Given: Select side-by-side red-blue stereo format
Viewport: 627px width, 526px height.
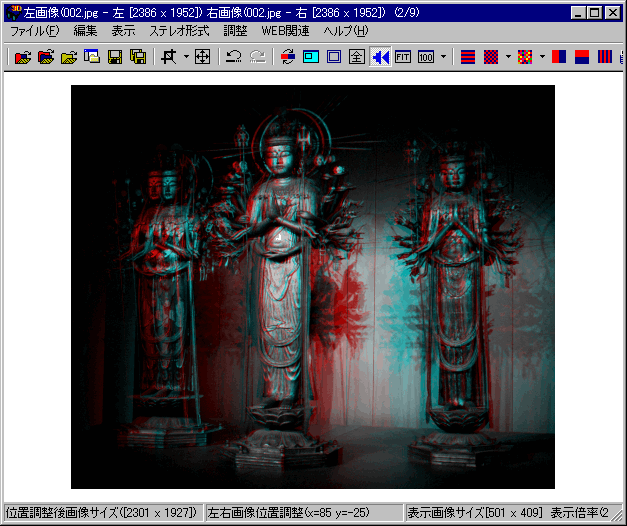Looking at the screenshot, I should (x=559, y=57).
